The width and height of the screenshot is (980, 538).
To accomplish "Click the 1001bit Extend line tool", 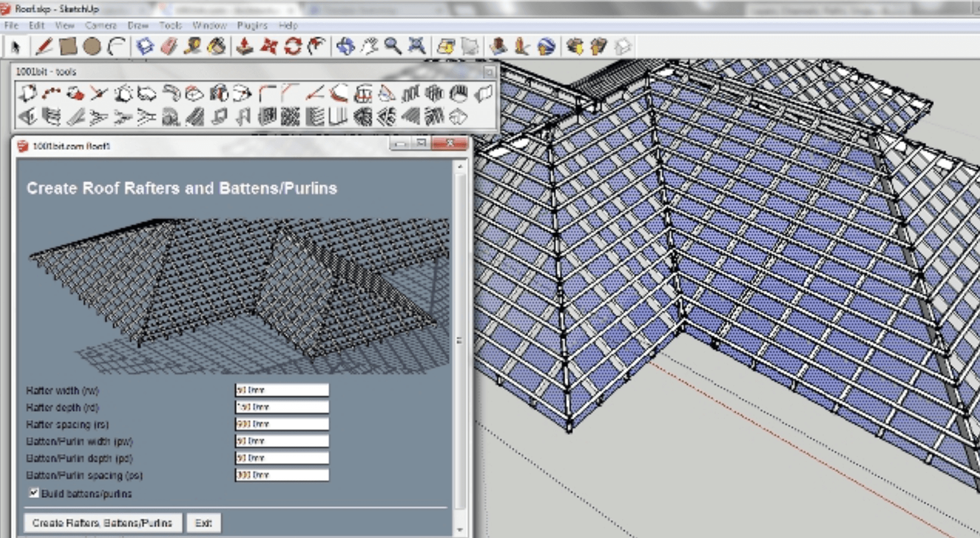I will (315, 93).
